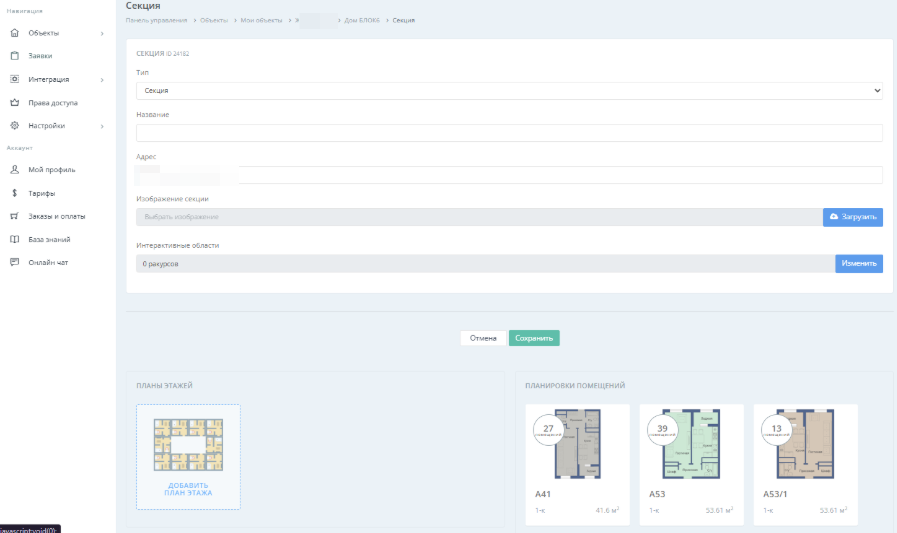This screenshot has width=897, height=533.
Task: Click the Мой профиль user icon
Action: tap(15, 170)
